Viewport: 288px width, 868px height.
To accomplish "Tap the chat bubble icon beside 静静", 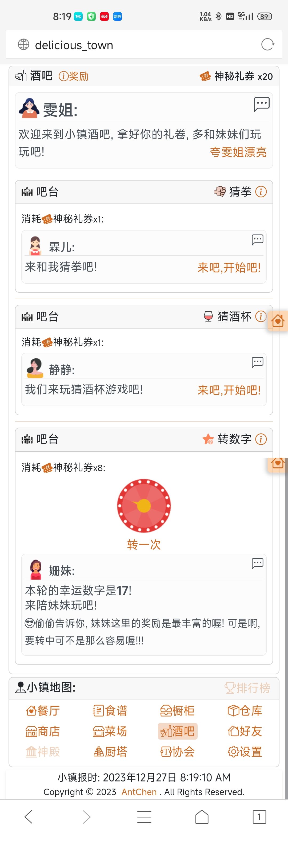I will [x=257, y=362].
